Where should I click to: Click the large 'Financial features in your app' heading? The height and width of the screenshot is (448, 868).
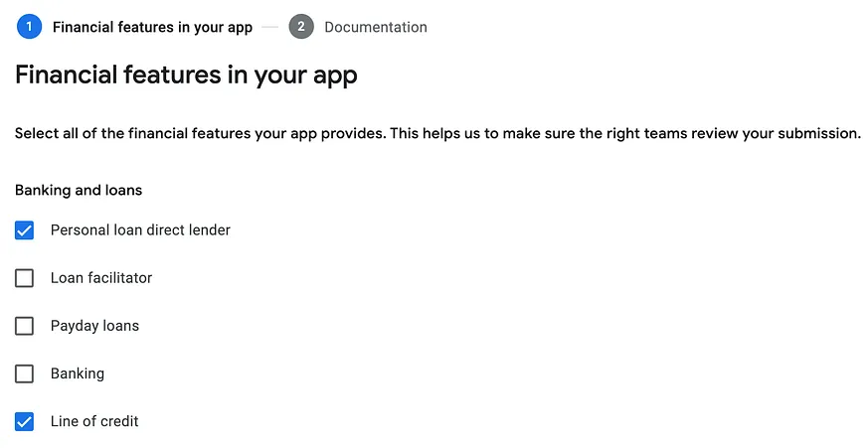coord(186,75)
